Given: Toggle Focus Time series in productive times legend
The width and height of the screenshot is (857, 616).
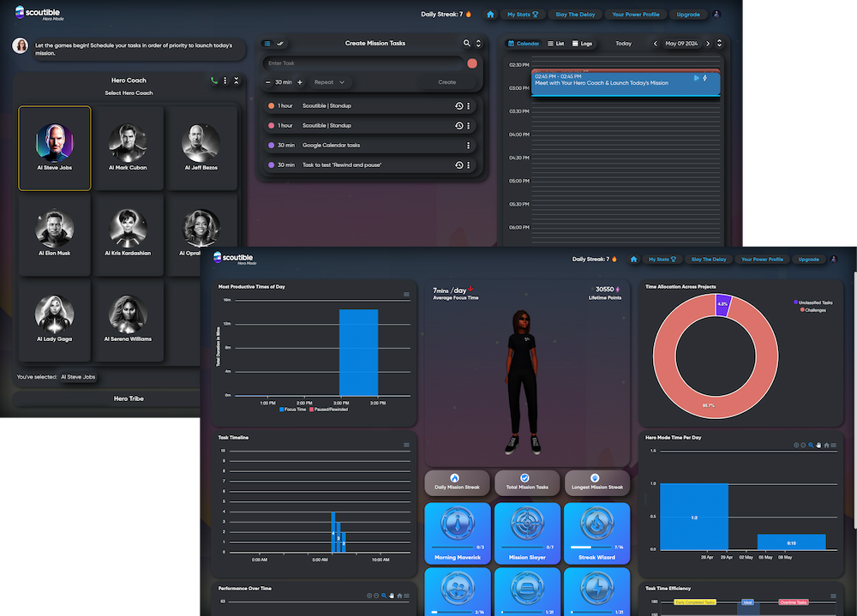Looking at the screenshot, I should 293,410.
